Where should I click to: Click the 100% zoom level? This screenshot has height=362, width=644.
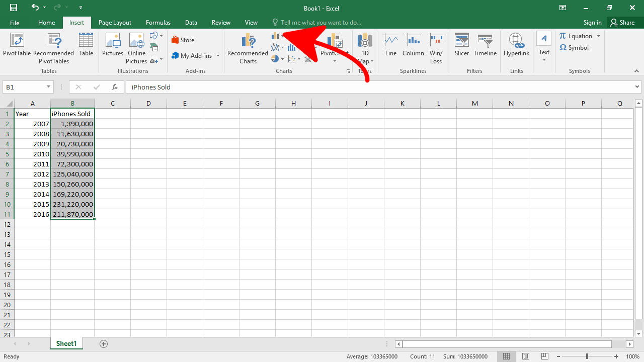(632, 356)
